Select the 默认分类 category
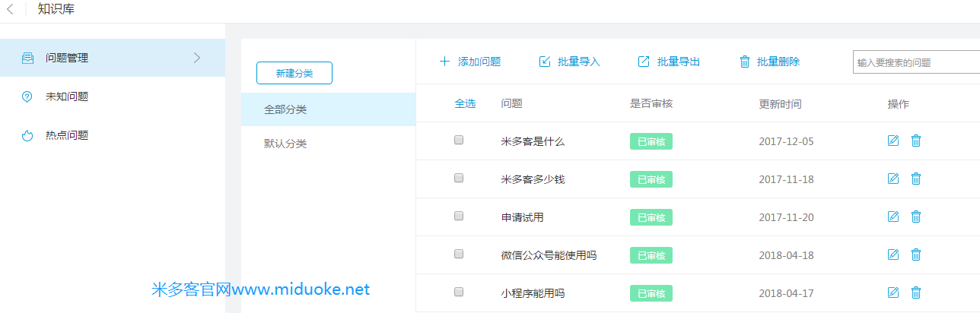Image resolution: width=980 pixels, height=313 pixels. (x=285, y=144)
